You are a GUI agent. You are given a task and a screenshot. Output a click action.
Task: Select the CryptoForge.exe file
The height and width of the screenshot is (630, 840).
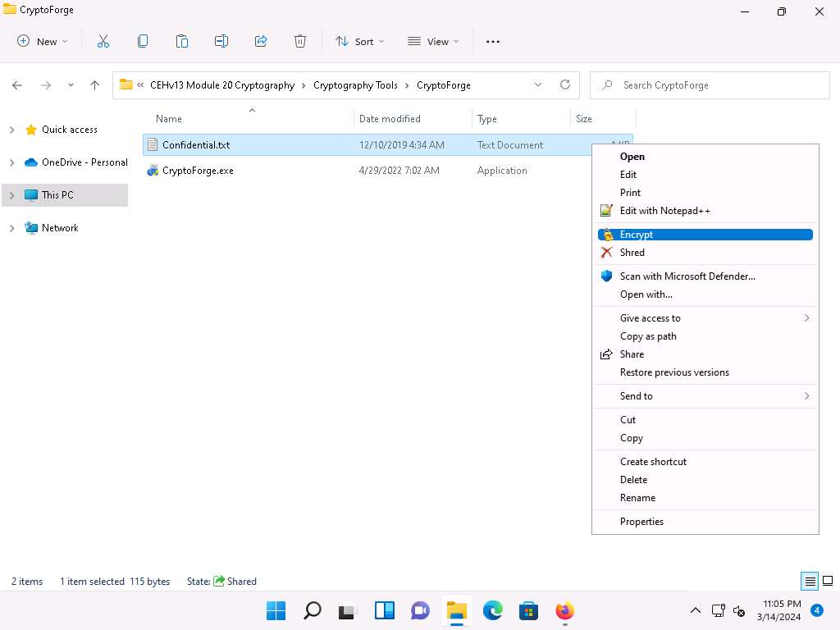pyautogui.click(x=198, y=171)
